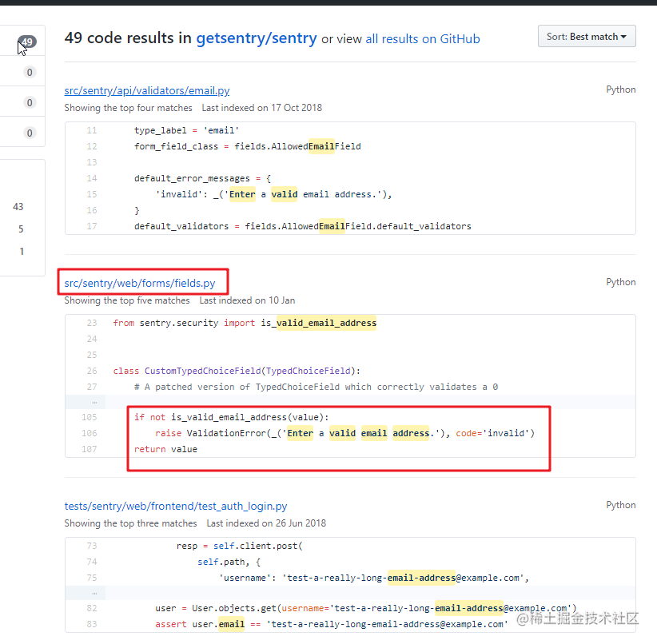657x644 pixels.
Task: Select the sidebar counter badge showing 49
Action: 27,42
